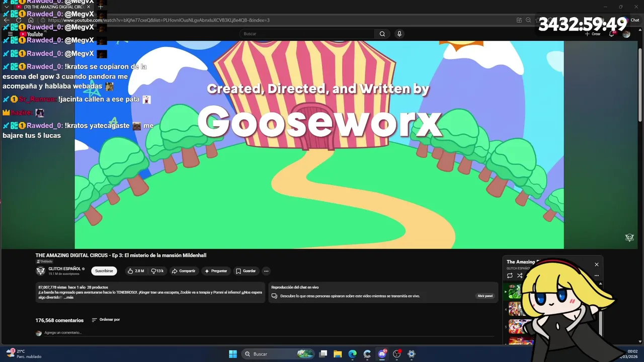The height and width of the screenshot is (362, 644).
Task: Click the YouTube logo to go home
Action: point(31,34)
